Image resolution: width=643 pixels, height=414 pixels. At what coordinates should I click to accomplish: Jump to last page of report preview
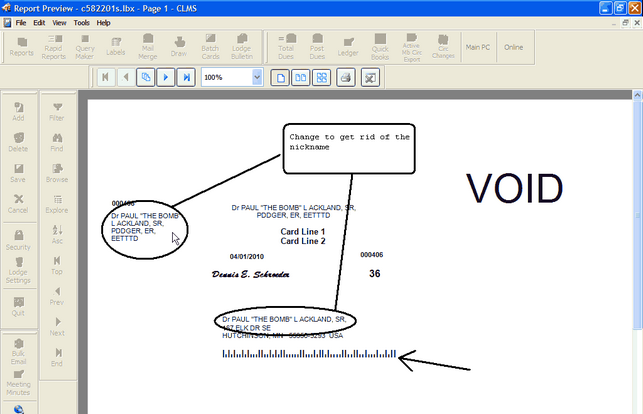click(186, 77)
